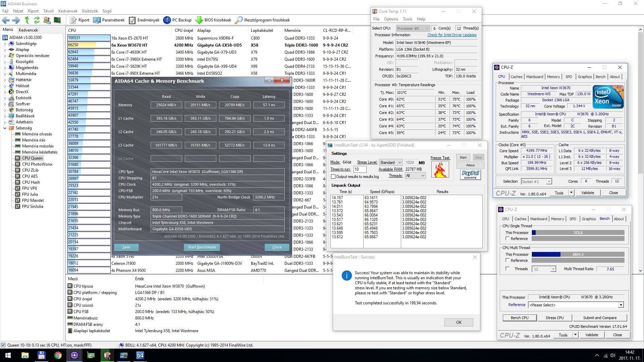
Task: Open Tools dropdown arrow in upper CPU-Z
Action: click(572, 193)
